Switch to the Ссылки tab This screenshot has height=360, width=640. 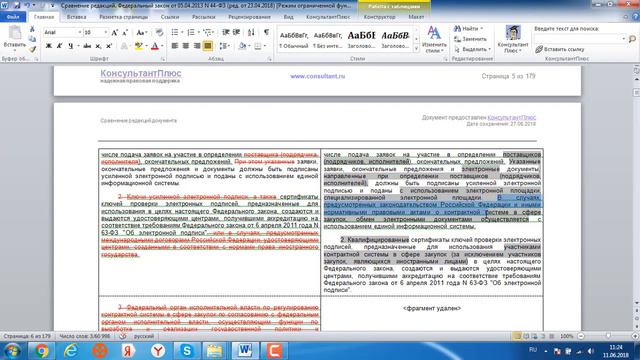point(170,17)
